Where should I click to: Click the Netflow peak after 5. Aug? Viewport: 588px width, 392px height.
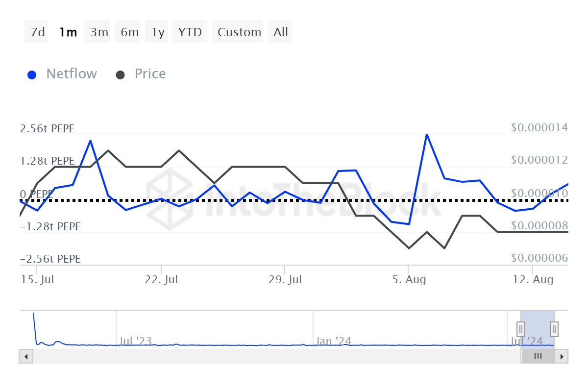427,135
